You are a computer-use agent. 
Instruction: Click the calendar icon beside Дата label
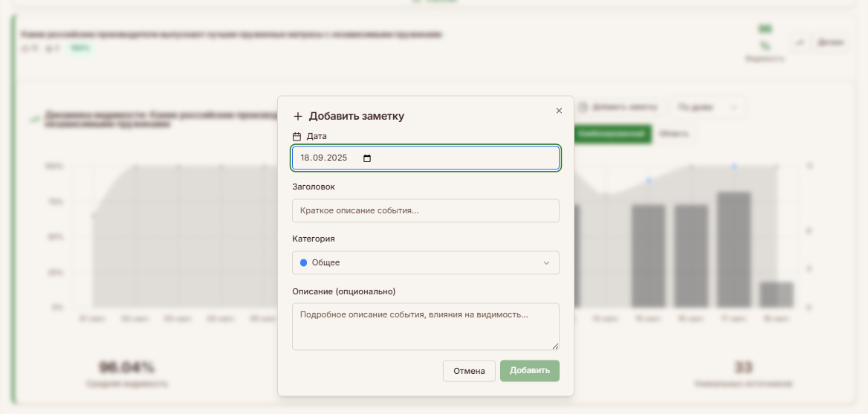(x=297, y=137)
